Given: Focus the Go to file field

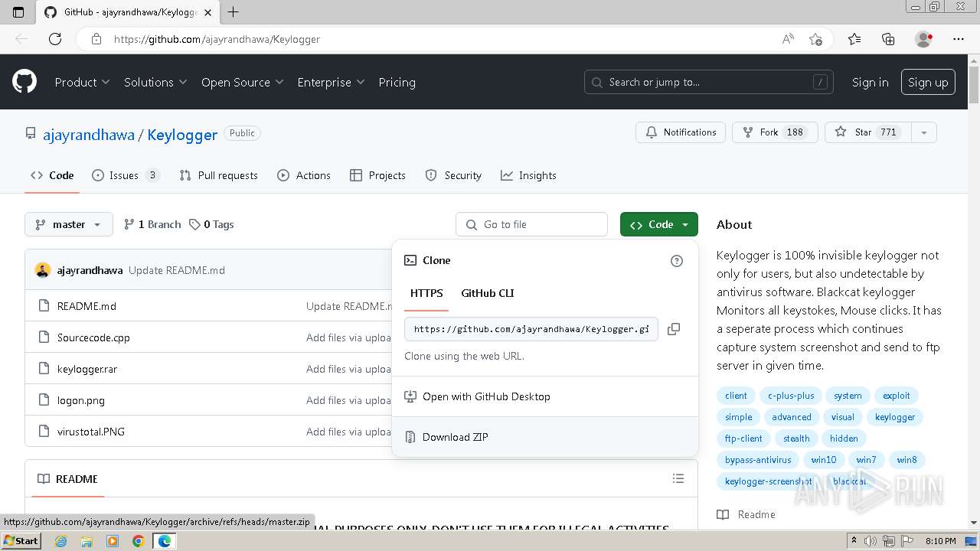Looking at the screenshot, I should point(531,224).
